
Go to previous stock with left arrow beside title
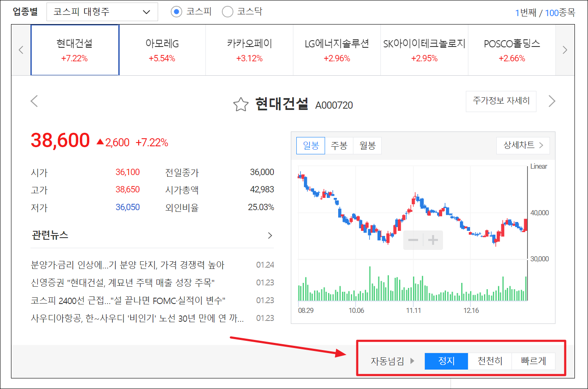[x=34, y=101]
